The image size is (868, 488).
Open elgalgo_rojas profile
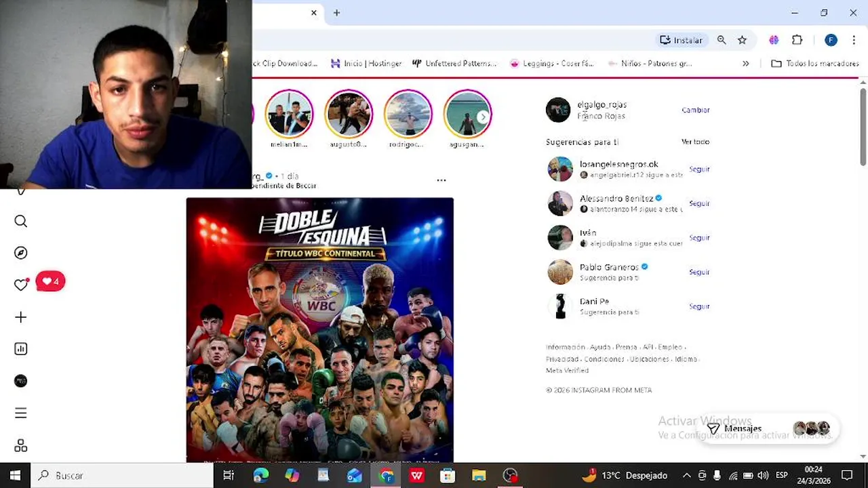(x=602, y=104)
